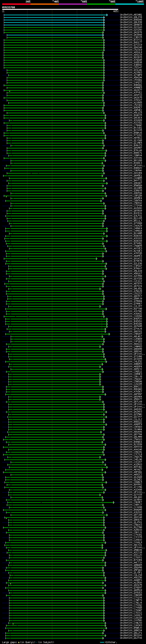Select hit UniRef100_C1UW85

click(131, 178)
